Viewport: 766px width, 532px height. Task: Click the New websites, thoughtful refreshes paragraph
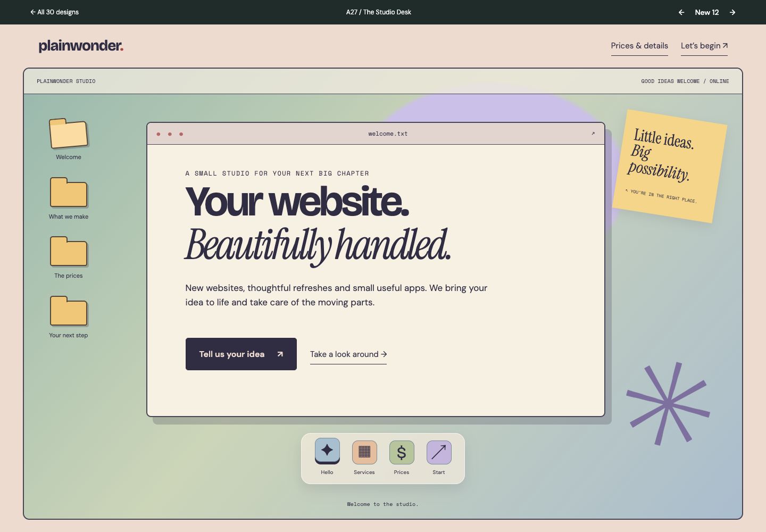click(336, 295)
